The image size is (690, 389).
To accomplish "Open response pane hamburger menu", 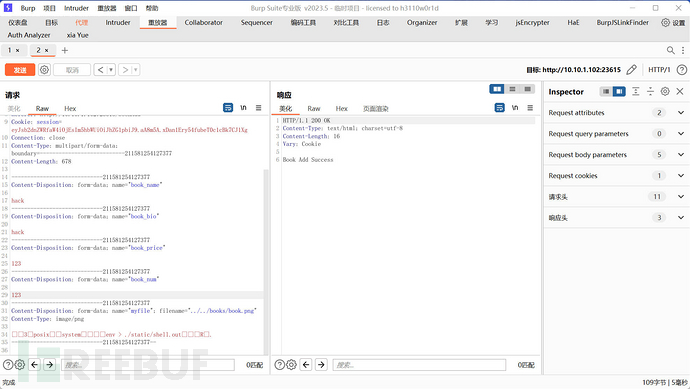I will click(530, 107).
